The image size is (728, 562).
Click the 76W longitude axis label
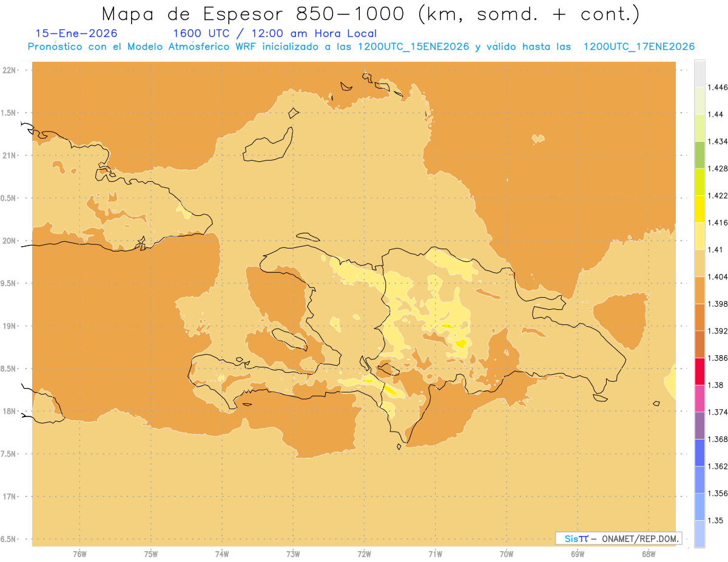(79, 554)
